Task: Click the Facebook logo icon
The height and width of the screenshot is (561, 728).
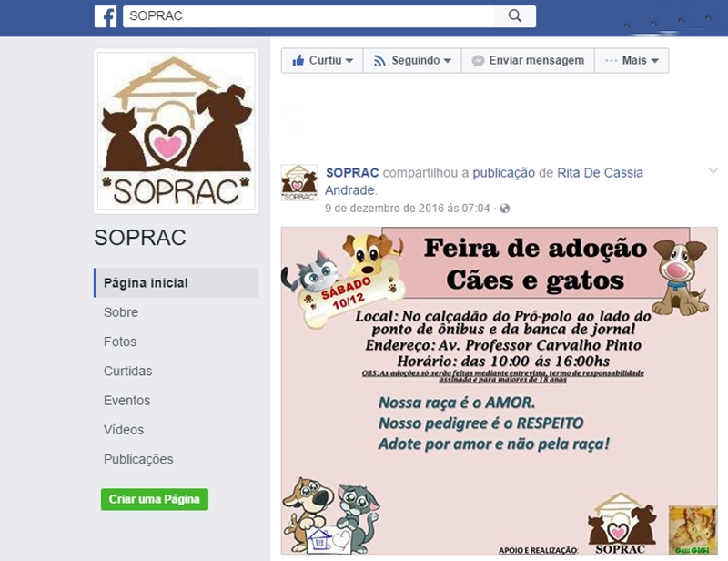Action: pos(106,16)
